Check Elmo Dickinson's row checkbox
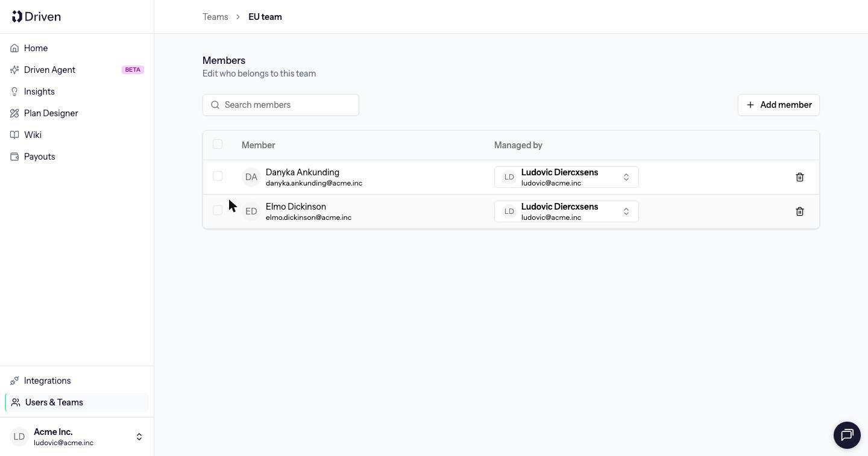 [218, 210]
